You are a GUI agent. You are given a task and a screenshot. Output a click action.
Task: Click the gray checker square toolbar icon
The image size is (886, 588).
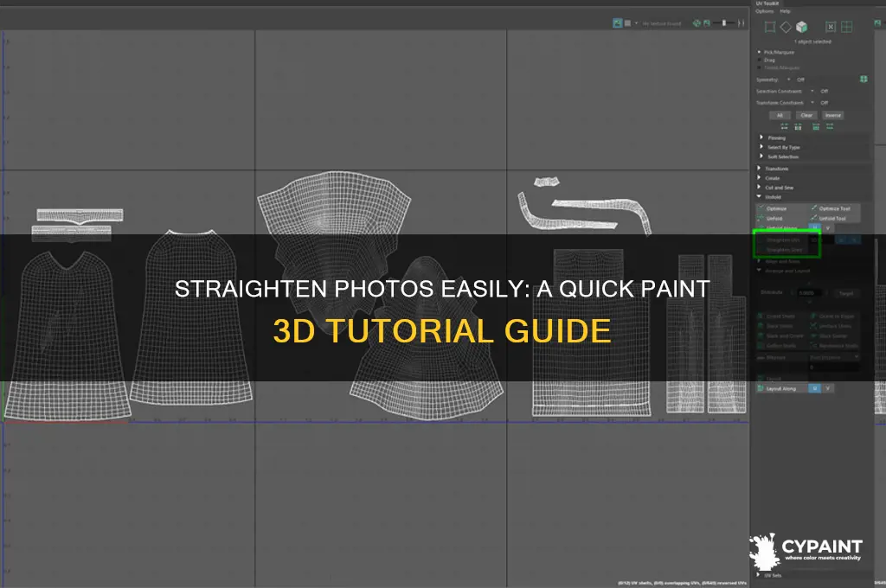[627, 23]
